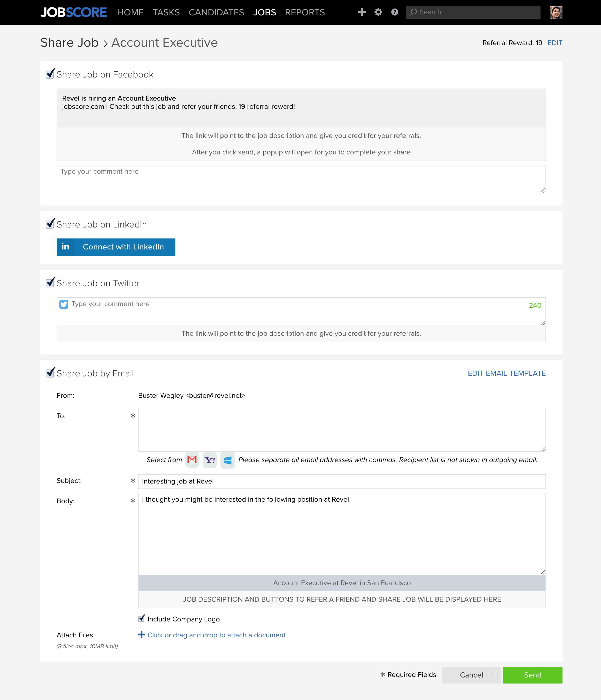Open the help question mark icon
601x700 pixels.
click(395, 12)
